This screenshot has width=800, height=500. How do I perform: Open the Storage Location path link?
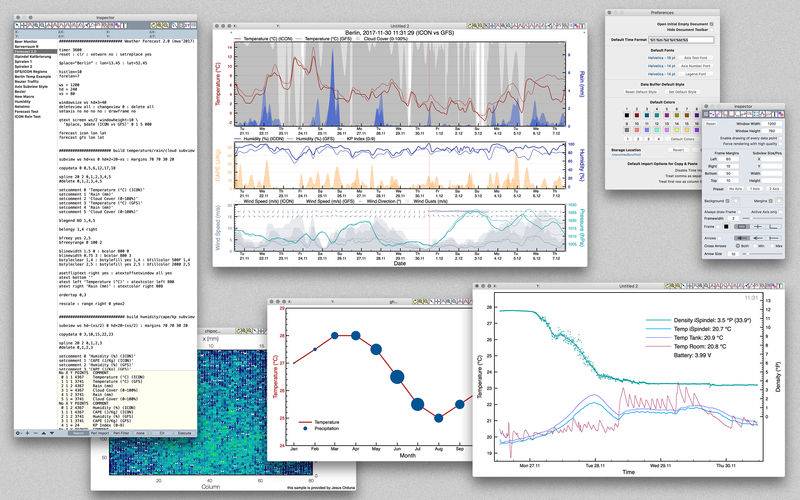pos(626,155)
